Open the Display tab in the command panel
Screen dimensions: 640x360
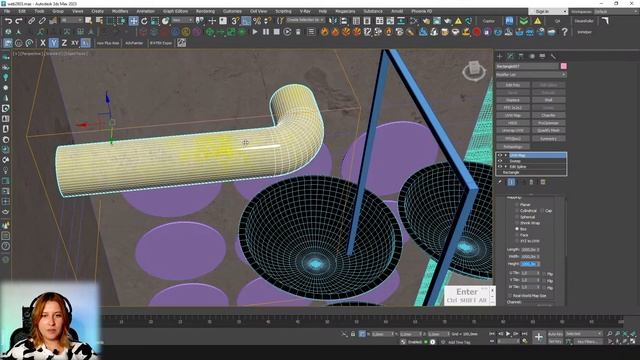[x=542, y=56]
